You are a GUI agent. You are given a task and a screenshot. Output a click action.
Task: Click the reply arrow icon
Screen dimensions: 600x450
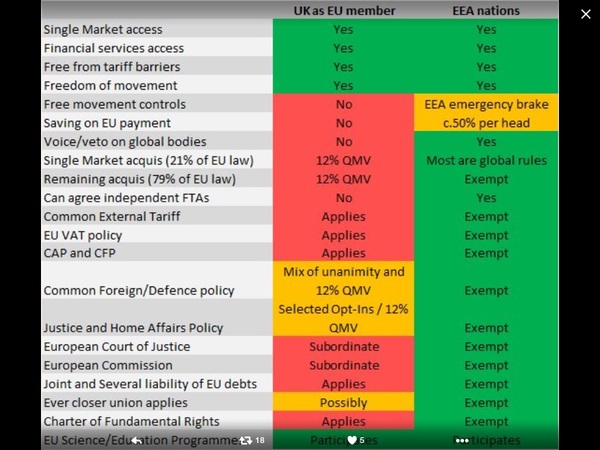coord(138,440)
